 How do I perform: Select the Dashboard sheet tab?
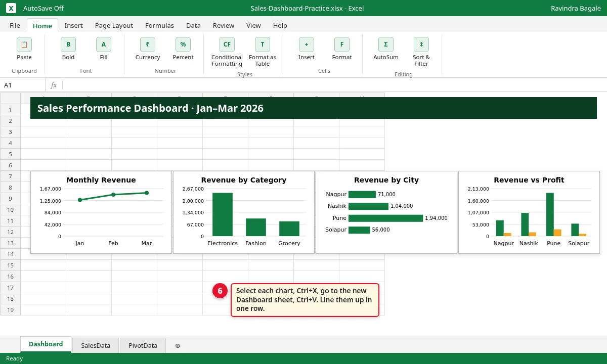point(46,344)
